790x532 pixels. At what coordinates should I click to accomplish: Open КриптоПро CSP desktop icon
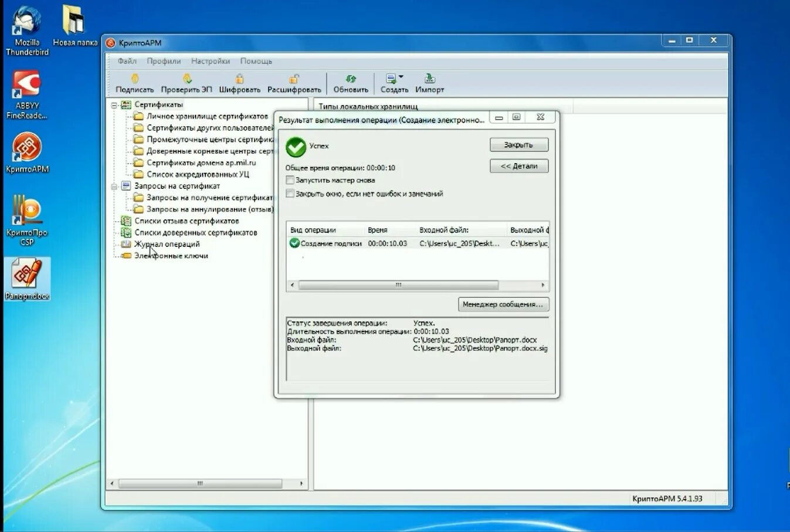coord(27,220)
